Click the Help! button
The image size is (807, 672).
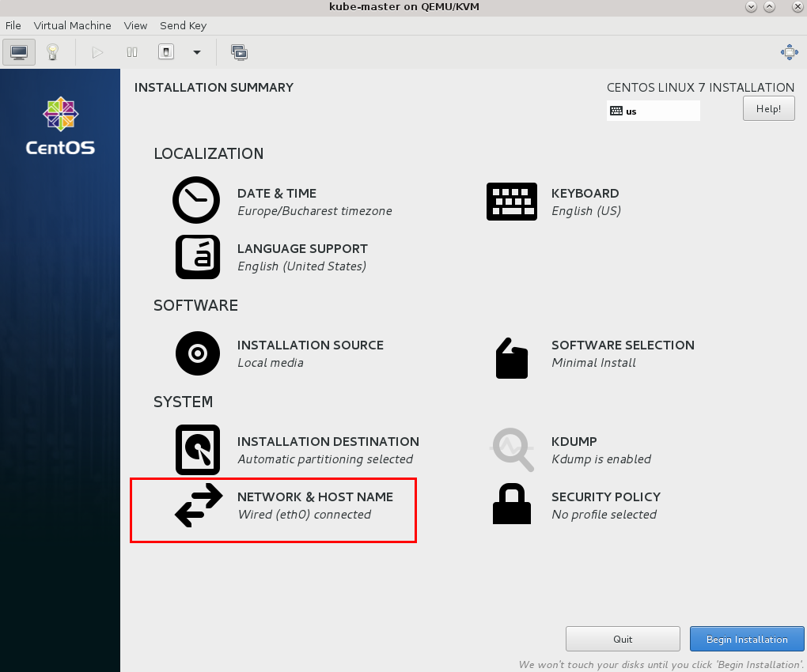(x=768, y=109)
